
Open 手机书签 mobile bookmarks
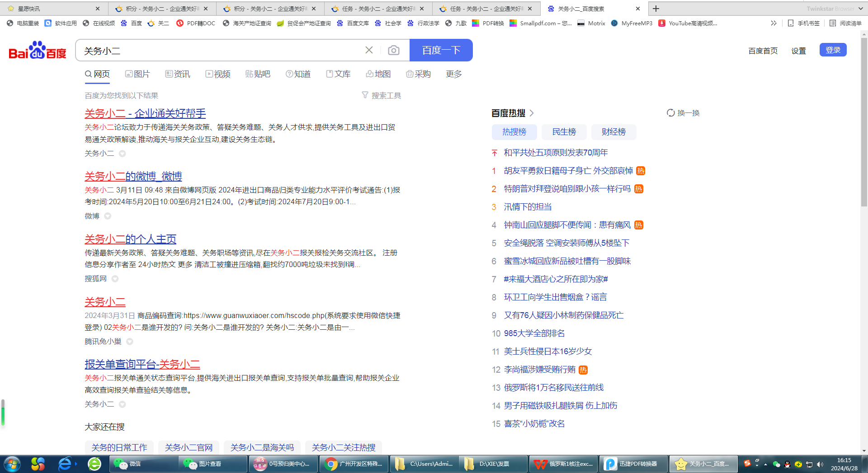pos(803,23)
